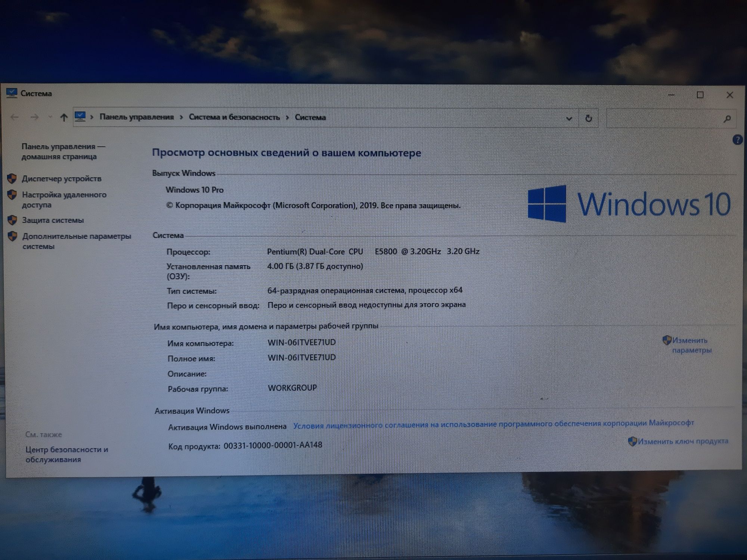This screenshot has width=747, height=560.
Task: Open Панель управления — домашняя страница
Action: click(x=63, y=151)
